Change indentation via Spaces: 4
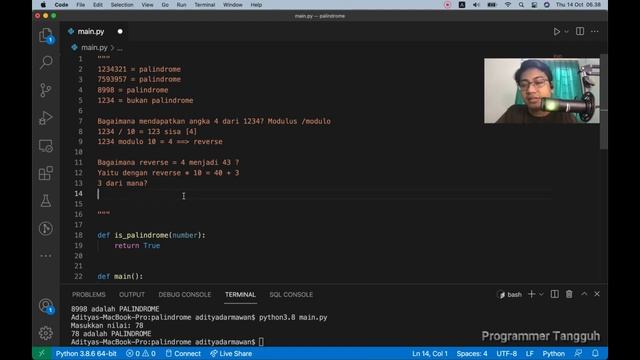640x360 pixels. 472,353
